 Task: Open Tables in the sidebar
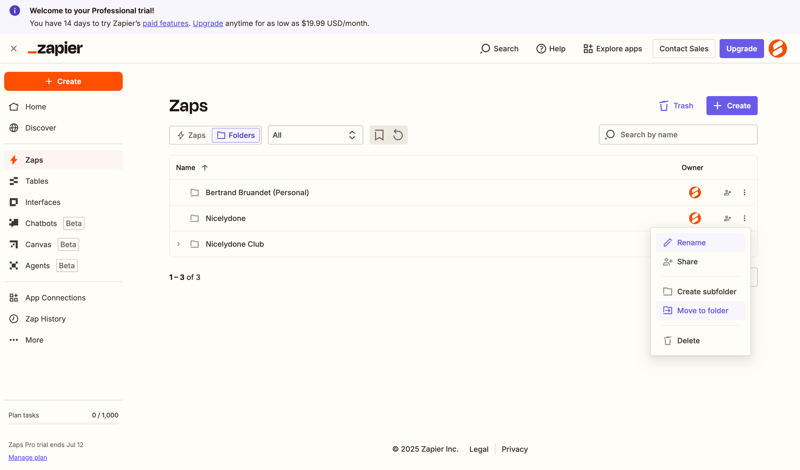pos(63,181)
